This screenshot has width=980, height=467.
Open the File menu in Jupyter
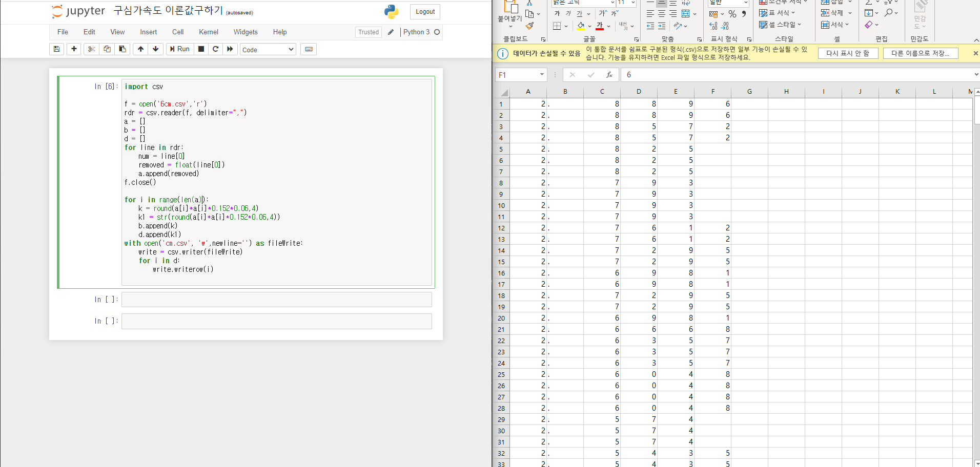point(63,32)
